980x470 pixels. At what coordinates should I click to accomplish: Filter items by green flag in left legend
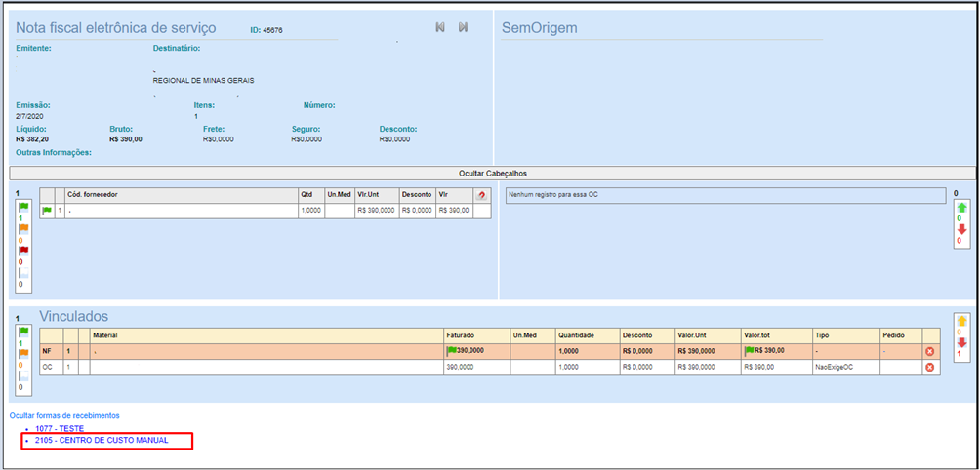coord(22,207)
